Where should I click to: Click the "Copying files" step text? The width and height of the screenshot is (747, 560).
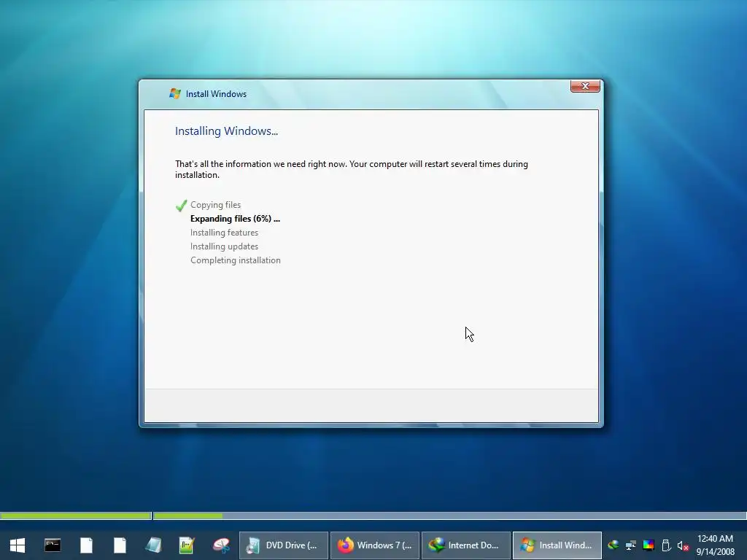[x=215, y=205]
